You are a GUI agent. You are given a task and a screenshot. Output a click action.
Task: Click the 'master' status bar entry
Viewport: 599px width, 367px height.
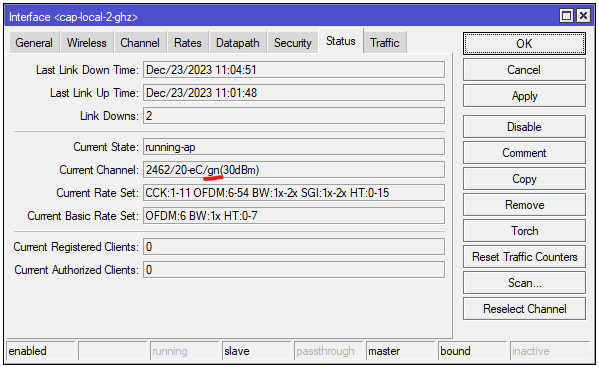click(400, 351)
